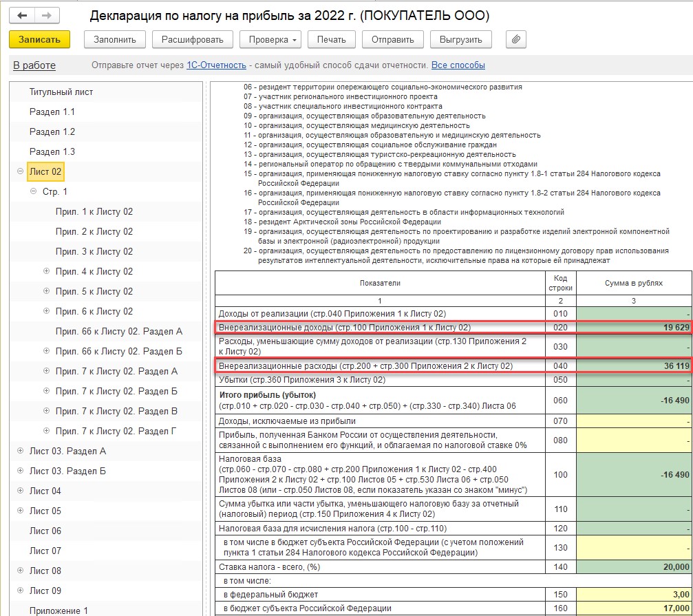Expand Прил. 7 к Листу 02. Раздел А

click(46, 371)
